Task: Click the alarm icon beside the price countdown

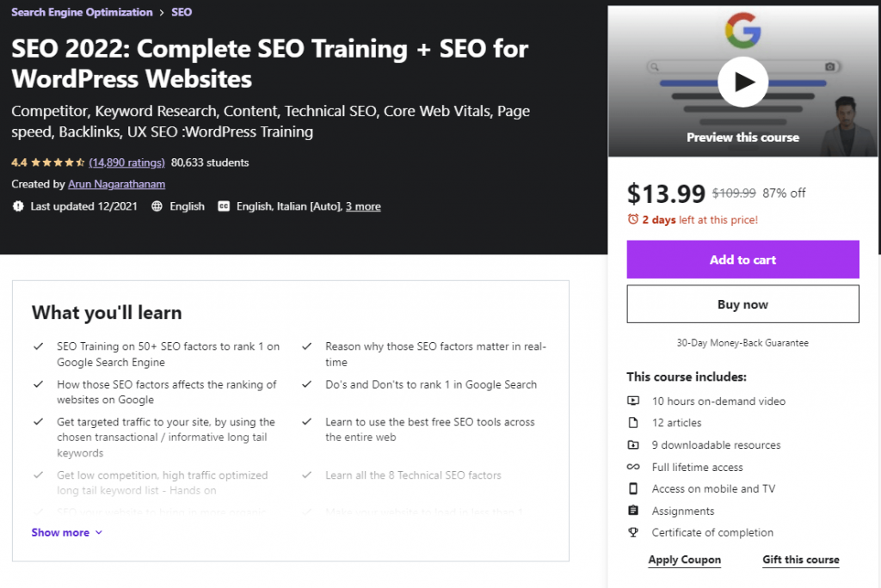Action: click(x=633, y=219)
